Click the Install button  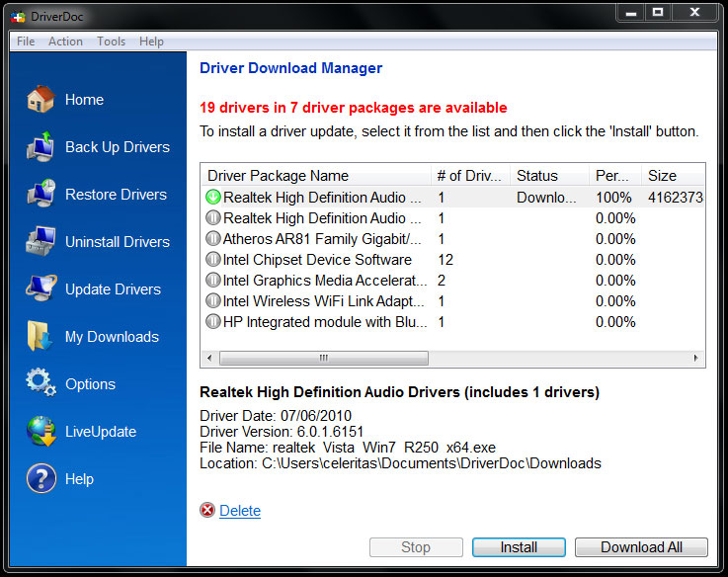tap(519, 547)
